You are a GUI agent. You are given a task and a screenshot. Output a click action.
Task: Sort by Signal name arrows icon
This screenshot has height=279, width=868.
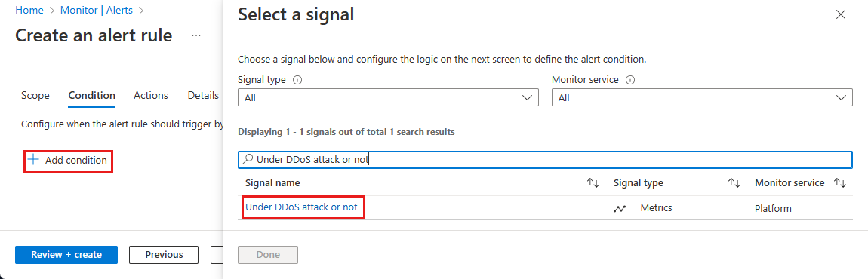click(593, 183)
